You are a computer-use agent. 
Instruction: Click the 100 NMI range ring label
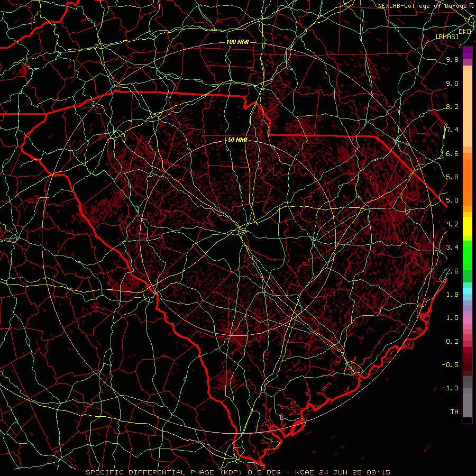click(x=237, y=42)
